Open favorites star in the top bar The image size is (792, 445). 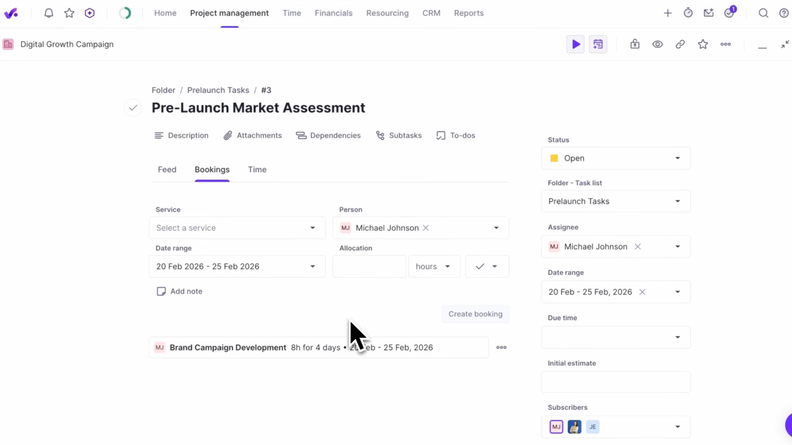click(69, 13)
